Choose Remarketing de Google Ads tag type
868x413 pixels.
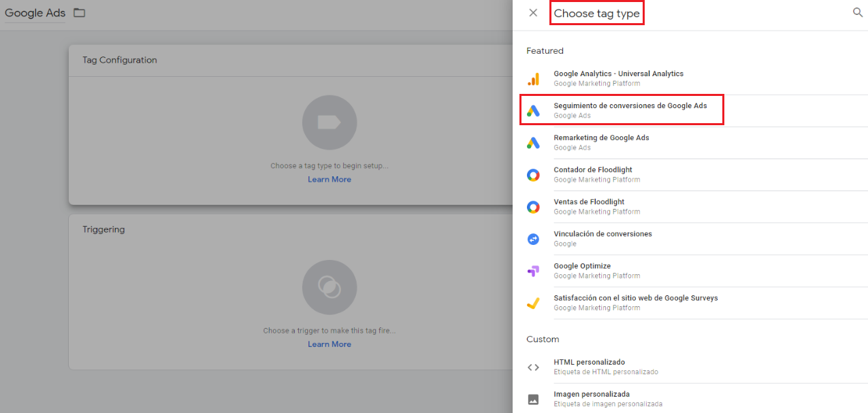click(x=690, y=143)
